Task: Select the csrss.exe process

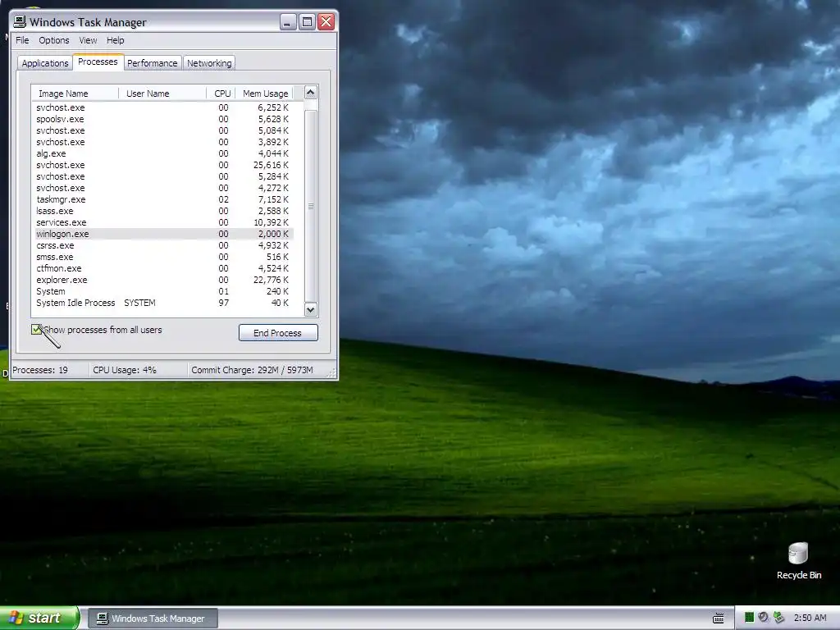Action: click(x=163, y=245)
